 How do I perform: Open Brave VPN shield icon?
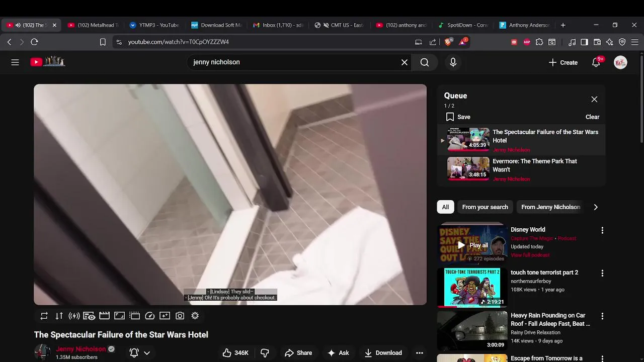622,42
